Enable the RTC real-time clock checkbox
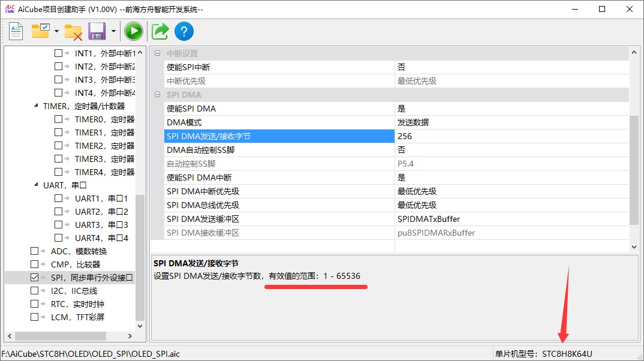644x361 pixels. (x=35, y=304)
